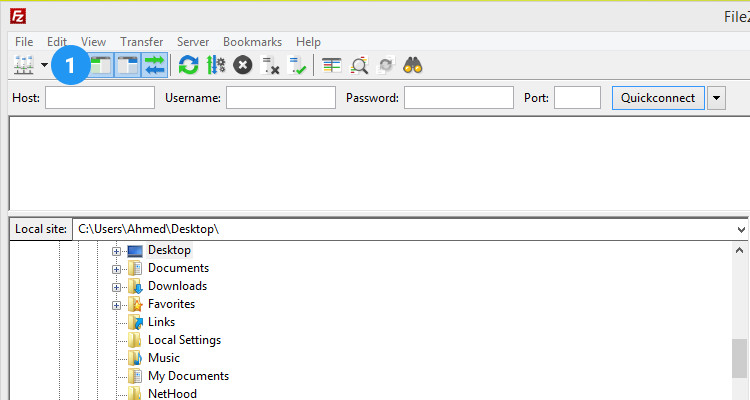This screenshot has height=400, width=750.
Task: Open the Edit menu
Action: click(x=56, y=42)
